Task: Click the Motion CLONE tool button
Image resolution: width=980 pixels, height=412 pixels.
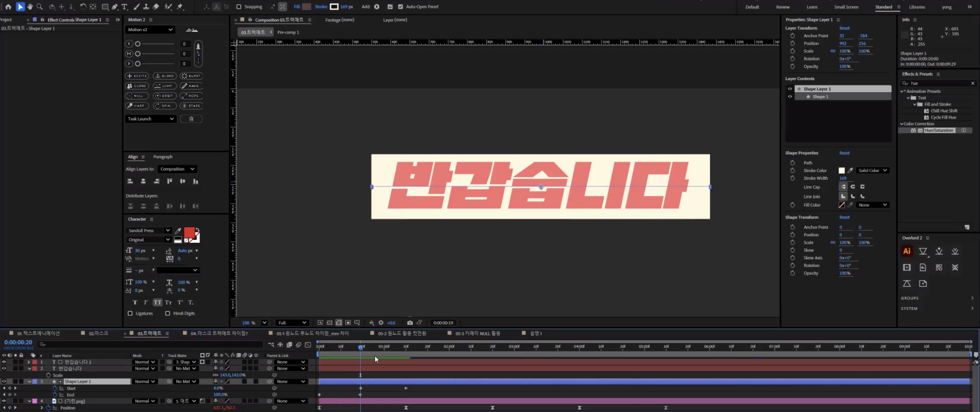Action: pos(137,86)
